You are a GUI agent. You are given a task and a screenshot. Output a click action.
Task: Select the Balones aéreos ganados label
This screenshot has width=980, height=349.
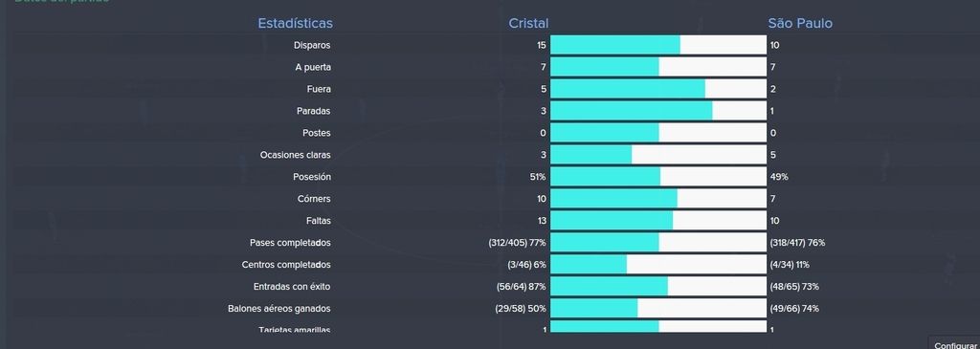(278, 309)
